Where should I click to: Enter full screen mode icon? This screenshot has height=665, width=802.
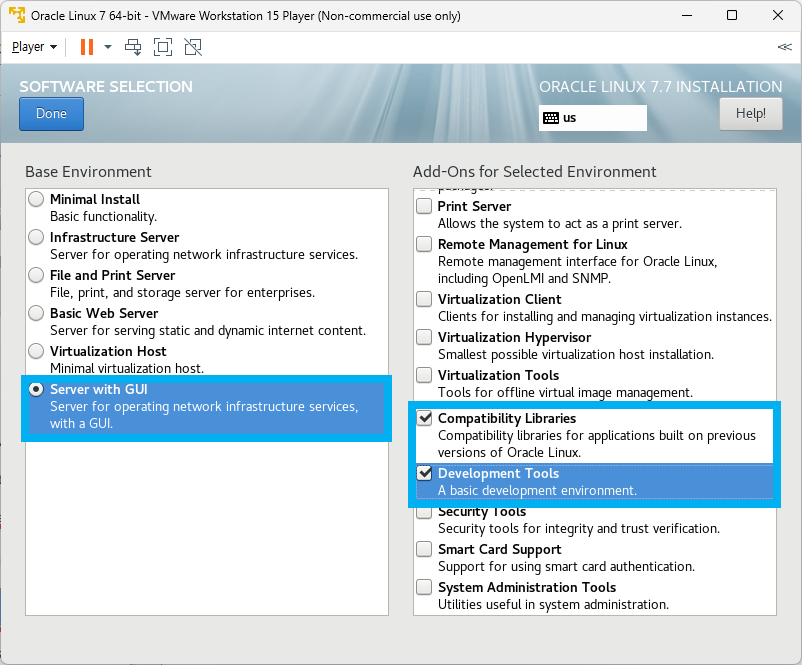pyautogui.click(x=163, y=47)
